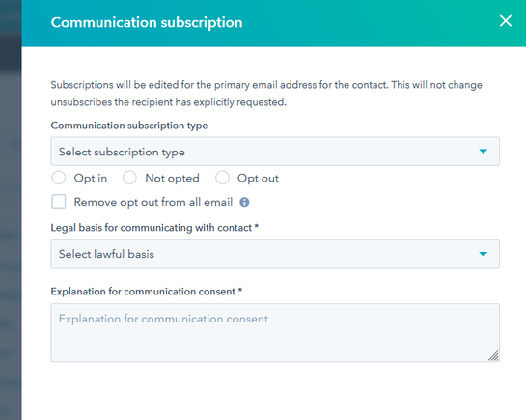The height and width of the screenshot is (420, 526).
Task: Close the Communication subscription panel
Action: [x=505, y=21]
